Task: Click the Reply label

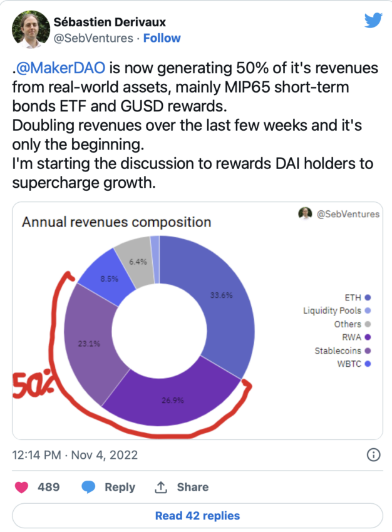Action: coord(120,487)
